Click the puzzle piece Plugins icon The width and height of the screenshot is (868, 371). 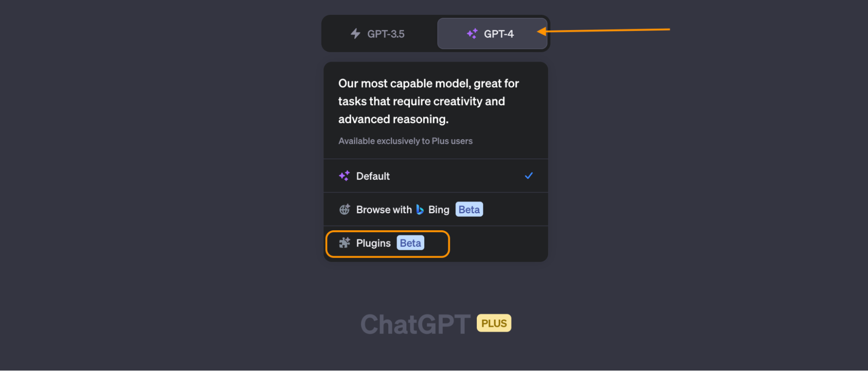pos(344,243)
